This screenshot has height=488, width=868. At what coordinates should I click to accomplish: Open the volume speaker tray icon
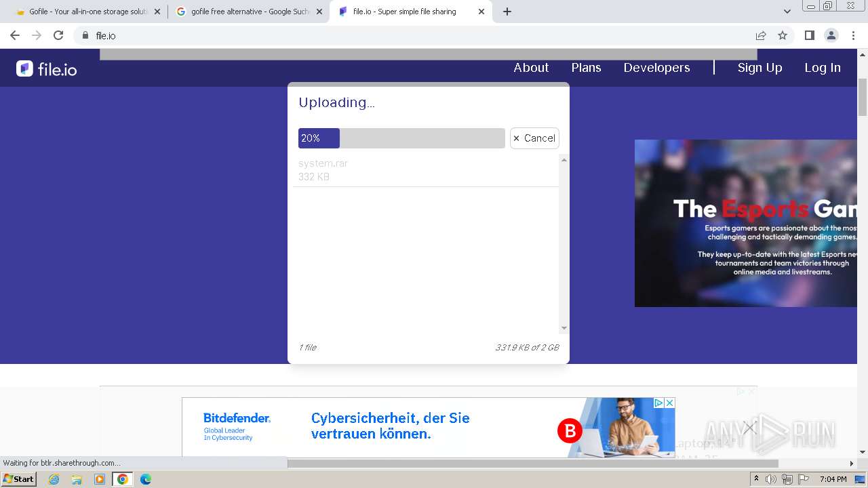pos(771,479)
